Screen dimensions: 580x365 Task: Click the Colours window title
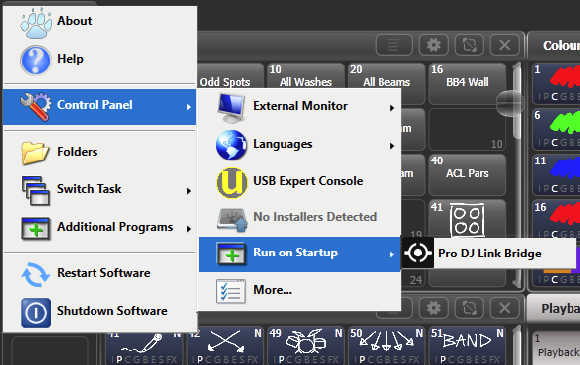pyautogui.click(x=561, y=45)
